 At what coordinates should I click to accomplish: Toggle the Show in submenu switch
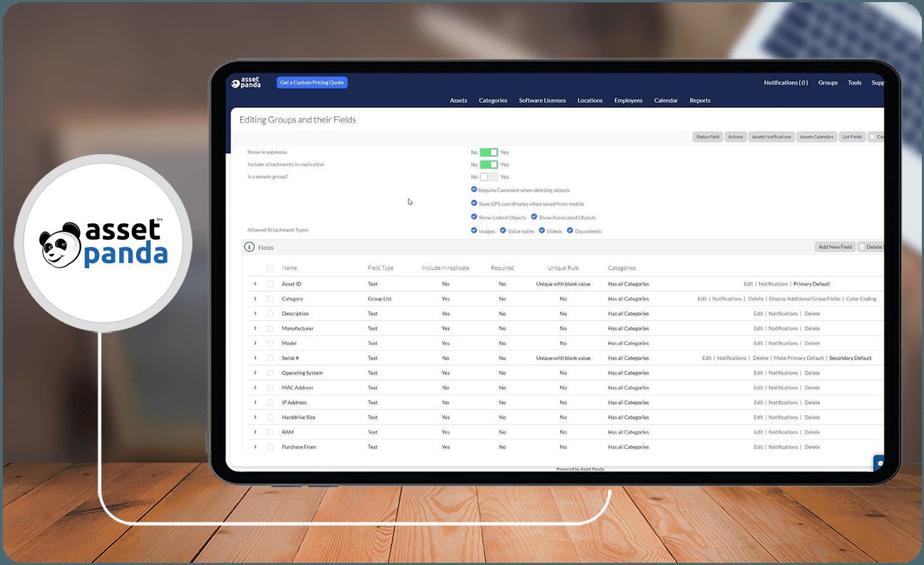pyautogui.click(x=489, y=152)
